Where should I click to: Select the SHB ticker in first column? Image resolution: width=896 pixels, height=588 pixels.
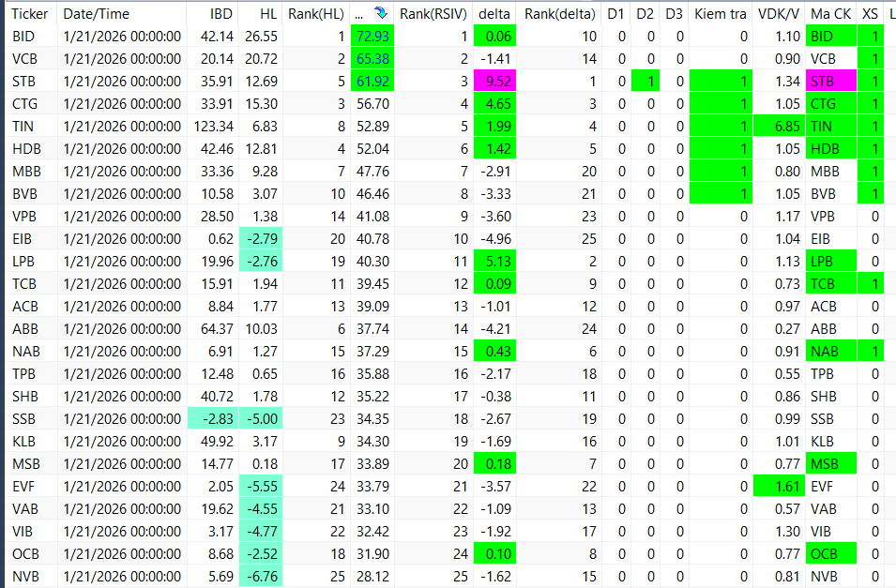(24, 397)
